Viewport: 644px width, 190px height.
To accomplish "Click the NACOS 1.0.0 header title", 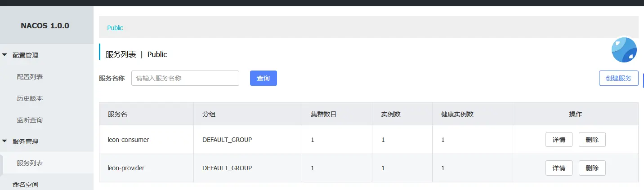I will click(45, 26).
